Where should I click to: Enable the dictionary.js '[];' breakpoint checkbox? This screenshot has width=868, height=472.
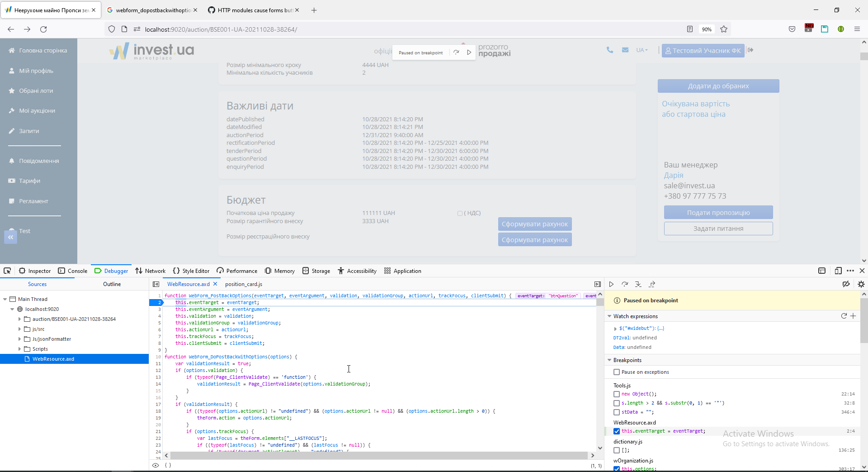(617, 450)
